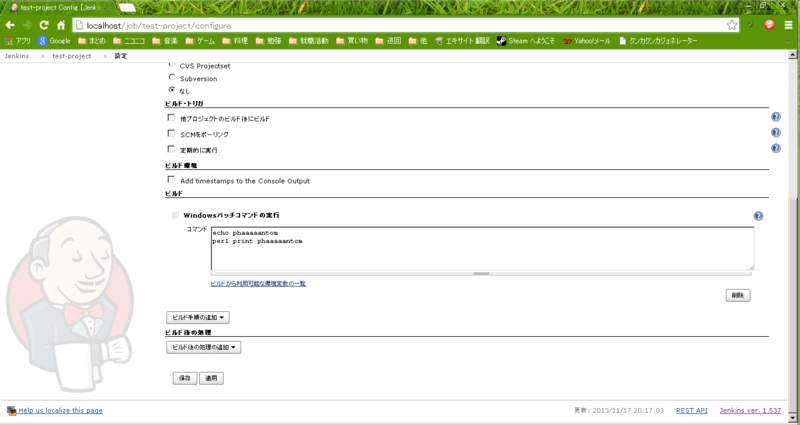Grab the build step drag handle icon

click(x=175, y=215)
